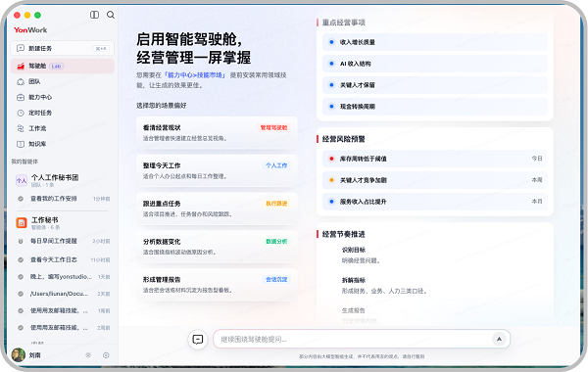Image resolution: width=588 pixels, height=372 pixels.
Task: Open the 查看今天工作日志 task
Action: point(63,259)
